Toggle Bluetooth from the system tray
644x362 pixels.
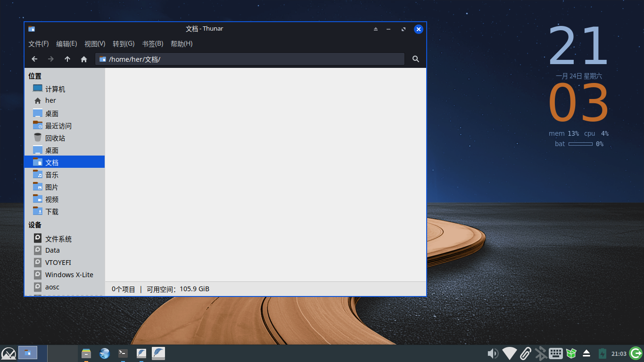pyautogui.click(x=541, y=353)
